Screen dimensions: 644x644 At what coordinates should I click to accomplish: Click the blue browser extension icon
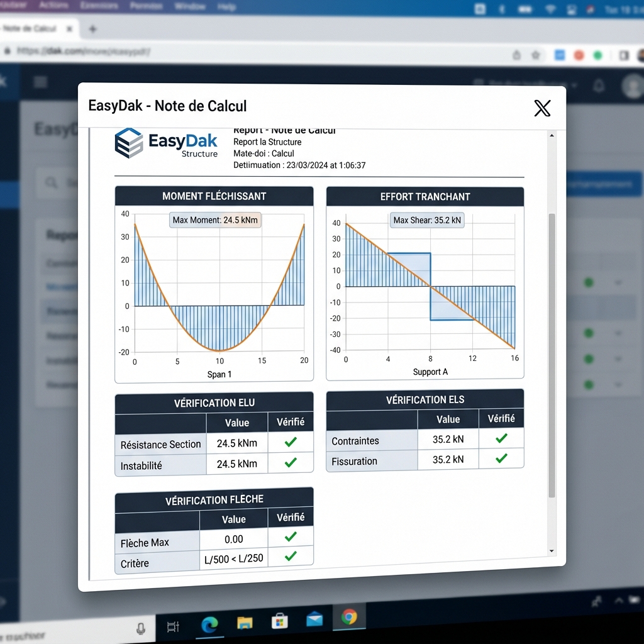(559, 55)
